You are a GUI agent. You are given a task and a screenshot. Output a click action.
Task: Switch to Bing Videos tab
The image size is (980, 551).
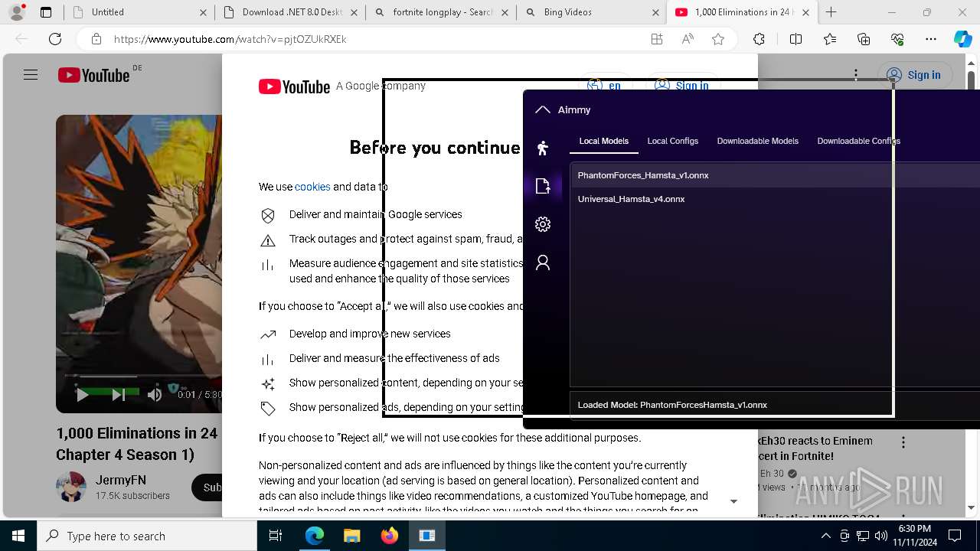[x=590, y=12]
